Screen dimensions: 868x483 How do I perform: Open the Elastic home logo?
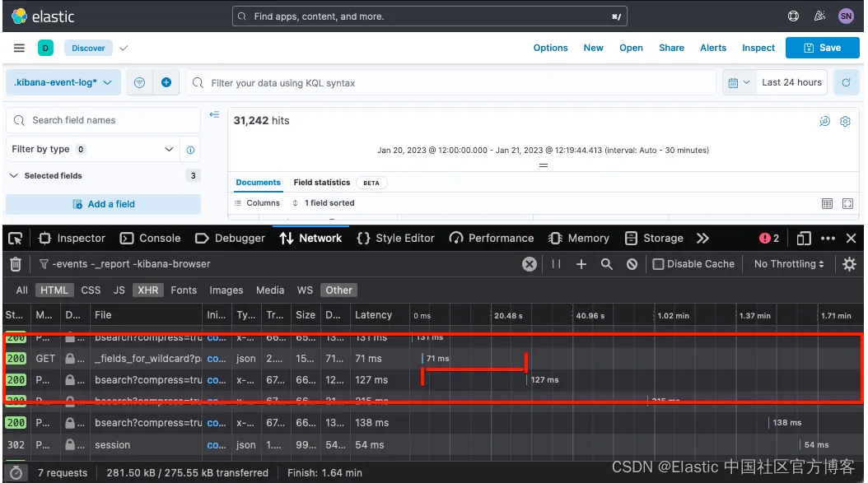pyautogui.click(x=43, y=16)
